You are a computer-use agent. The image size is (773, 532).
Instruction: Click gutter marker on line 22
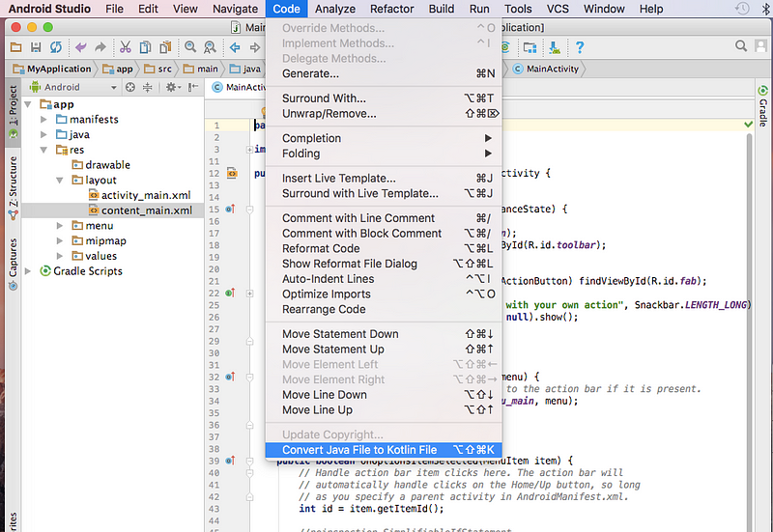230,294
